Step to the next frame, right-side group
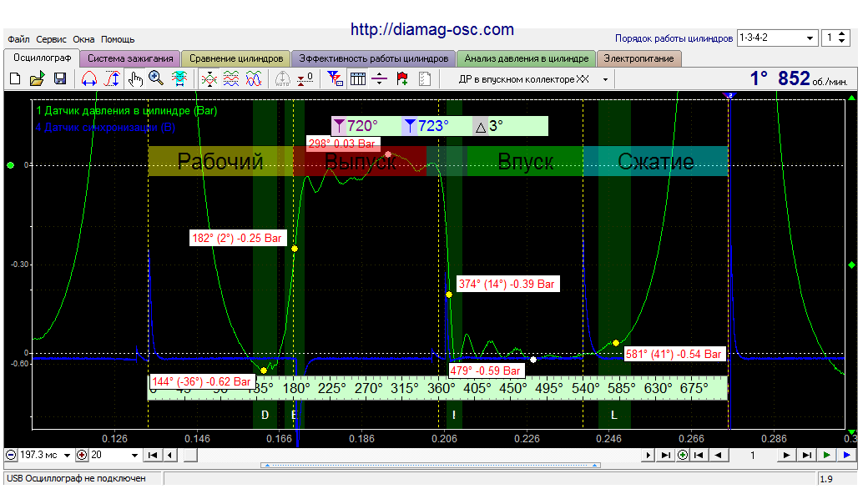Image resolution: width=868 pixels, height=489 pixels. (786, 455)
